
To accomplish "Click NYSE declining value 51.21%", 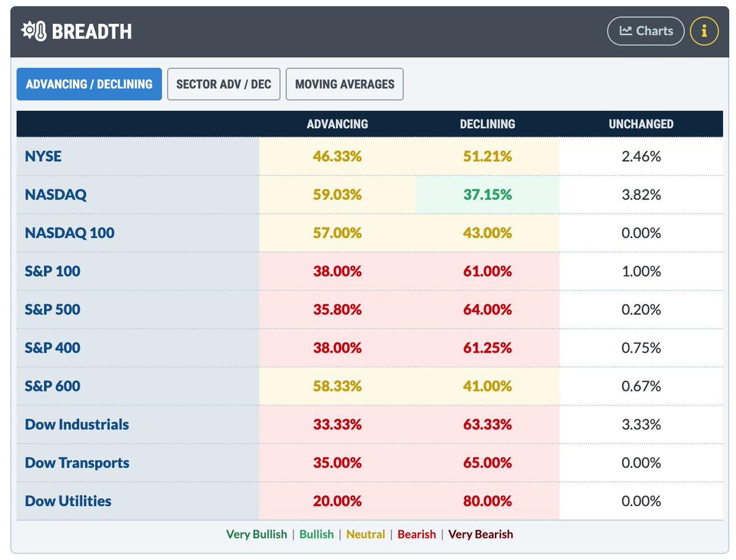I will coord(488,156).
